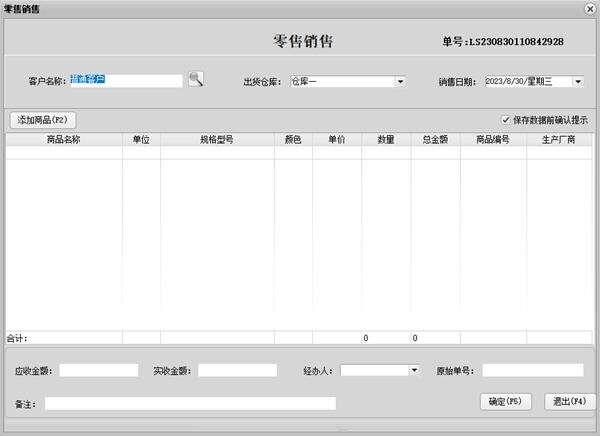This screenshot has width=600, height=436.
Task: Expand the 经办人 dropdown list
Action: point(413,370)
